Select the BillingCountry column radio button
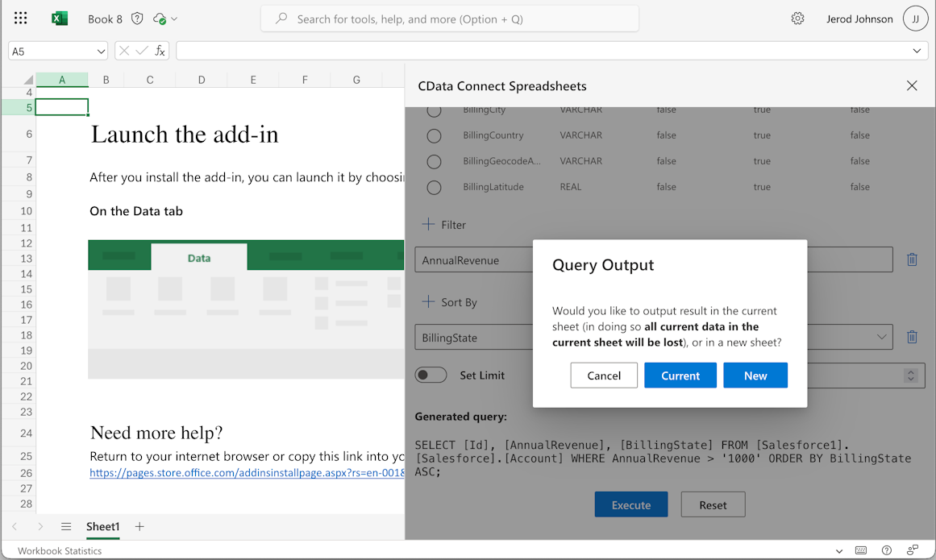 click(434, 135)
